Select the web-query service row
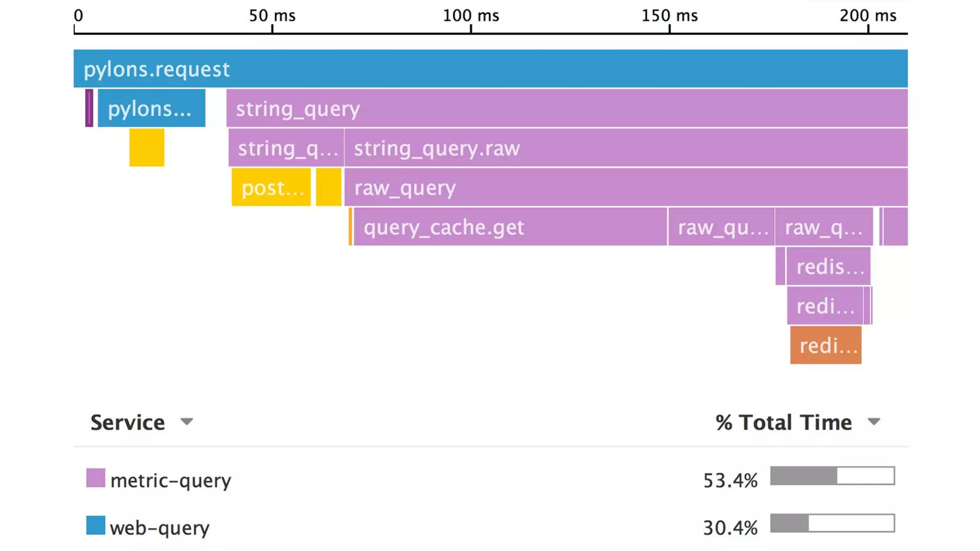Image resolution: width=980 pixels, height=551 pixels. coord(490,526)
